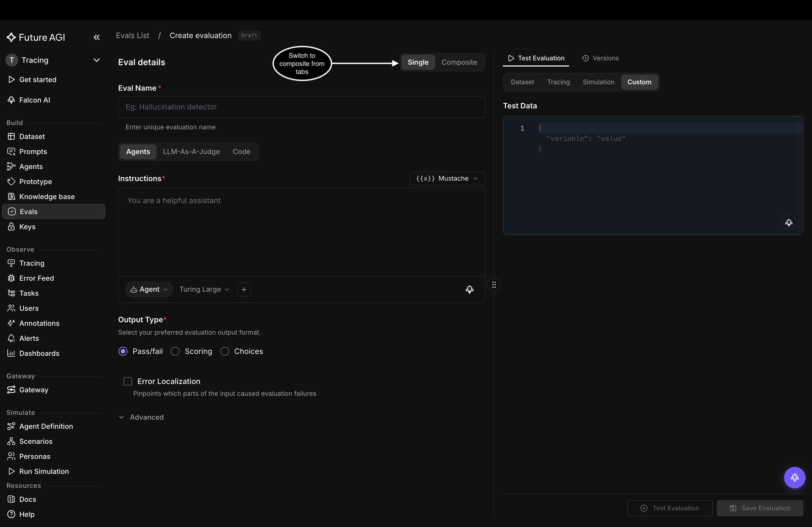
Task: Open Alerts page
Action: click(x=29, y=338)
